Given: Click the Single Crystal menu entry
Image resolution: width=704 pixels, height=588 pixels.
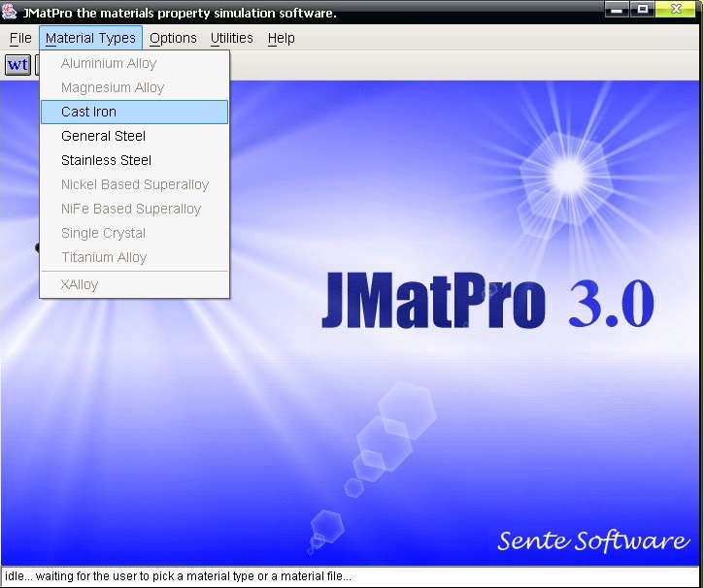Looking at the screenshot, I should [x=134, y=233].
